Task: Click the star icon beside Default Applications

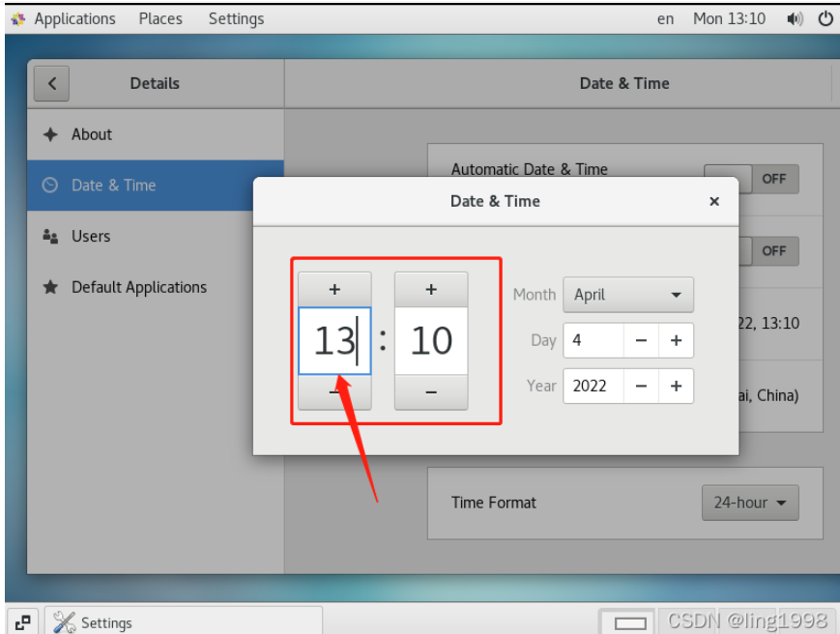Action: pyautogui.click(x=50, y=287)
